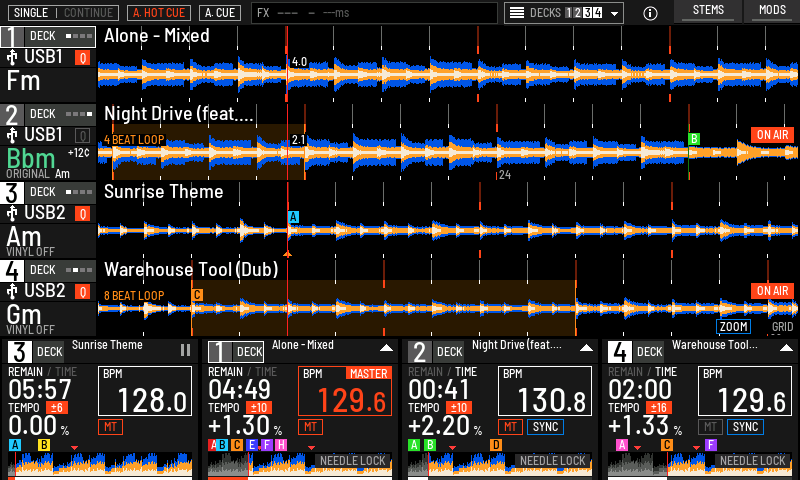Toggle SYNC on deck 4
The image size is (800, 480).
point(745,427)
